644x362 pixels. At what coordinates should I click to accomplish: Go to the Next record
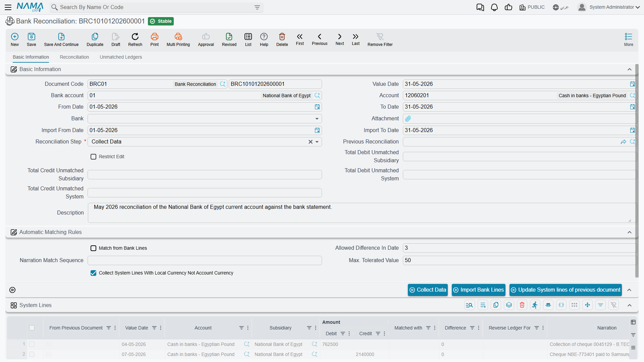340,39
